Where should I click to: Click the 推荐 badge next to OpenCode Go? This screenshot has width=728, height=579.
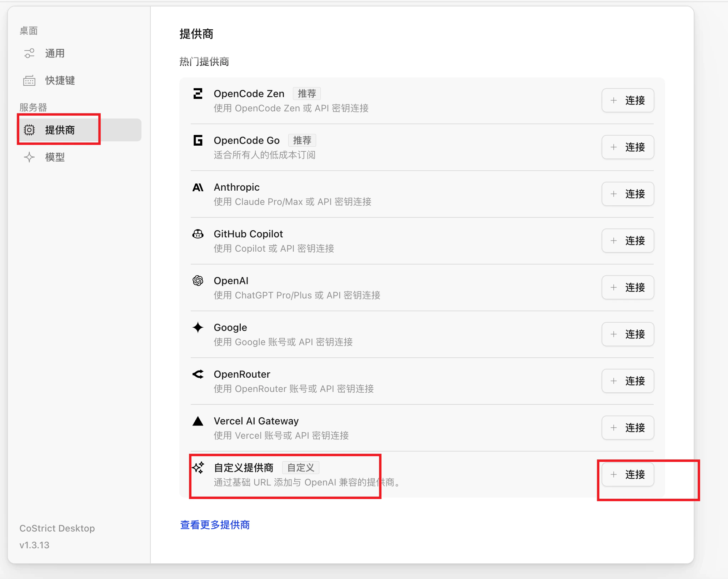tap(302, 140)
